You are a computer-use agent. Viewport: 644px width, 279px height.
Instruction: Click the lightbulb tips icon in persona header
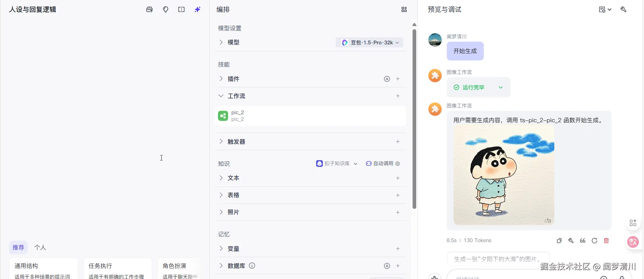(166, 9)
